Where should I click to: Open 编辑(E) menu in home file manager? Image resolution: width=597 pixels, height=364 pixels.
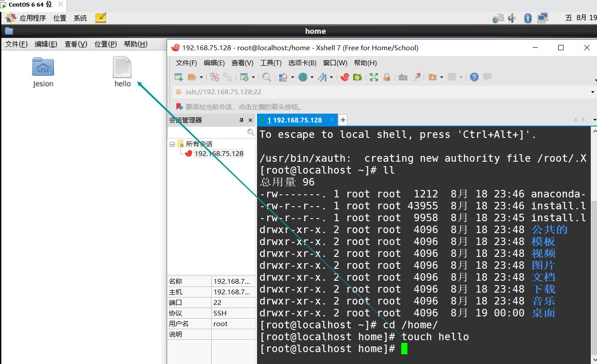point(46,44)
